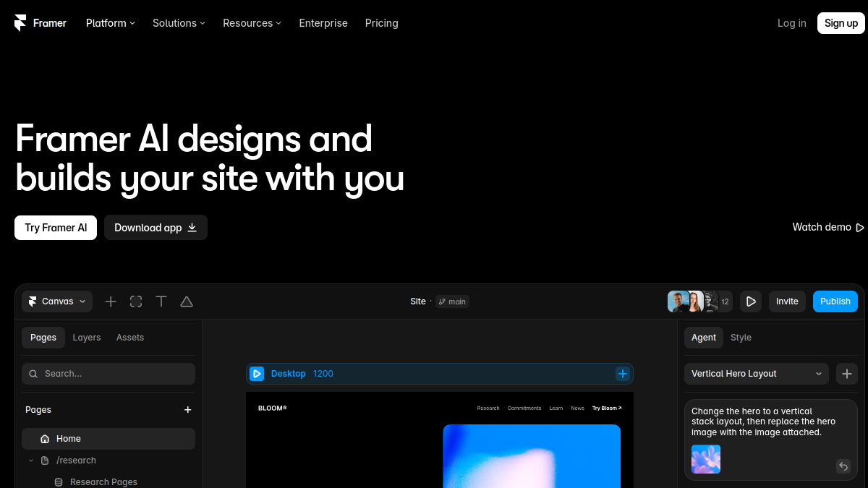Click the Insert plus tool icon
Viewport: 868px width, 488px height.
pos(111,301)
